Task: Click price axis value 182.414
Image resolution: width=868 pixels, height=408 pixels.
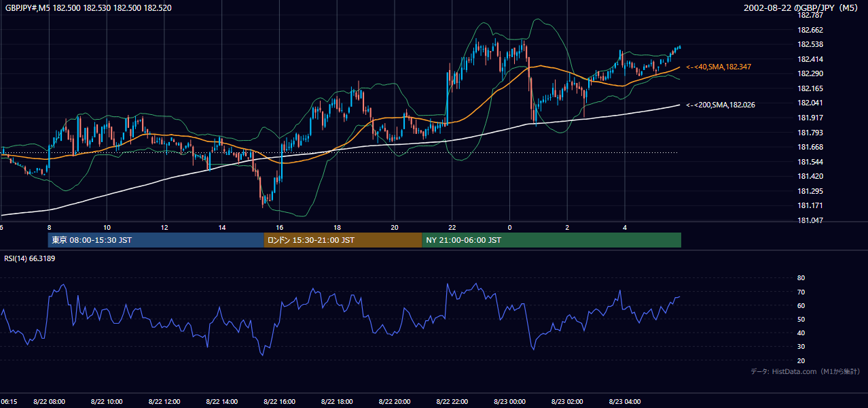Action: [810, 59]
